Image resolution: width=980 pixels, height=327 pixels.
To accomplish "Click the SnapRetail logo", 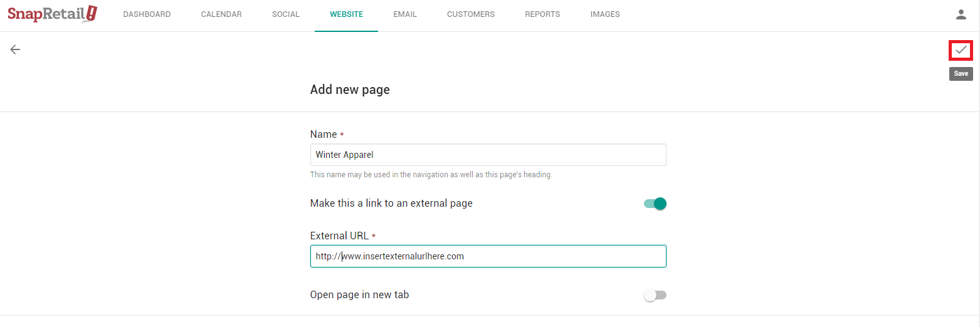I will (x=53, y=14).
